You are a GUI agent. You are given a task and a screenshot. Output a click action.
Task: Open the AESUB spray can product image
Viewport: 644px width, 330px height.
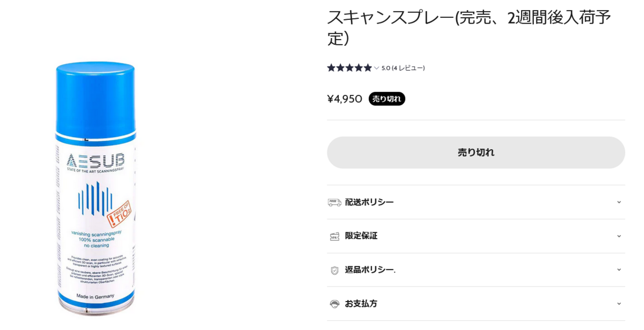[96, 187]
